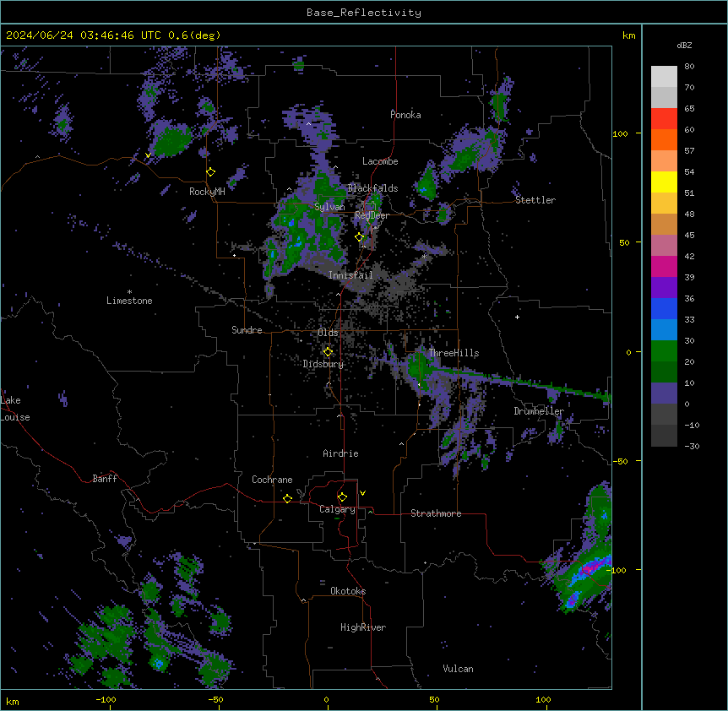The image size is (728, 711).
Task: Click the Blackfalds city label
Action: 372,188
